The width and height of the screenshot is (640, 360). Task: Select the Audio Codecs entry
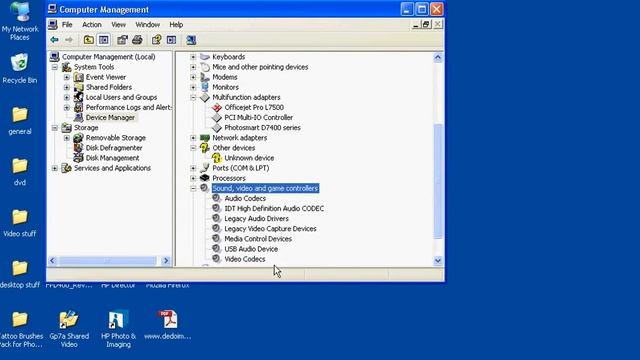click(245, 198)
